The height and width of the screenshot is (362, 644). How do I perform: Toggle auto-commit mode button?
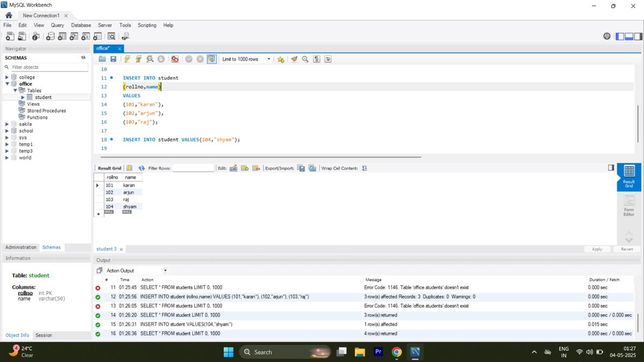(212, 59)
